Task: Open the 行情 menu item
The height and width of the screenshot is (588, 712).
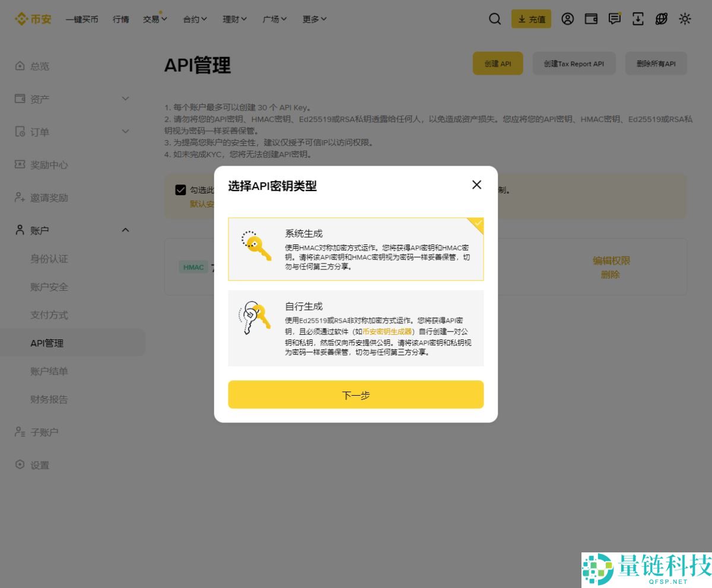Action: click(120, 19)
